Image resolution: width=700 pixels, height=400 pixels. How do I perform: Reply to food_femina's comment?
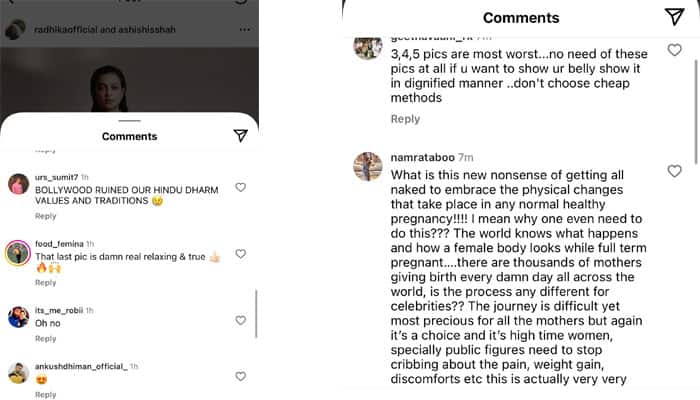(46, 283)
